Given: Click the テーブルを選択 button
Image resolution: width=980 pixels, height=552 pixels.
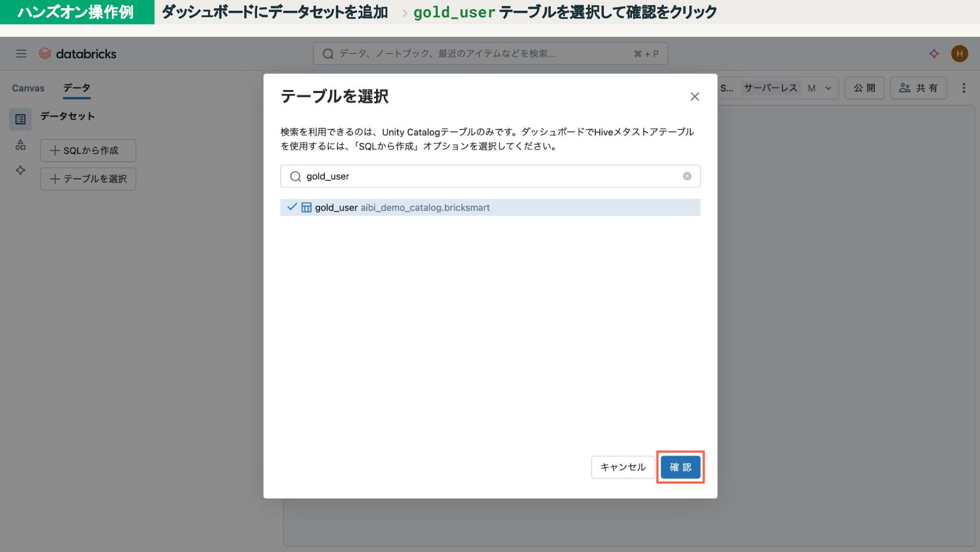Looking at the screenshot, I should [88, 179].
